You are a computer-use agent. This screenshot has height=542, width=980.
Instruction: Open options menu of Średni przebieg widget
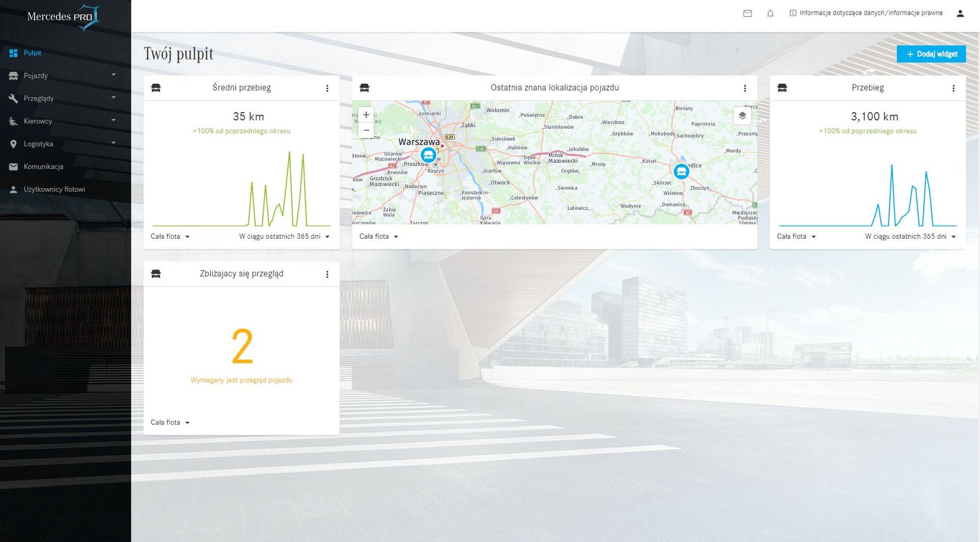tap(327, 88)
